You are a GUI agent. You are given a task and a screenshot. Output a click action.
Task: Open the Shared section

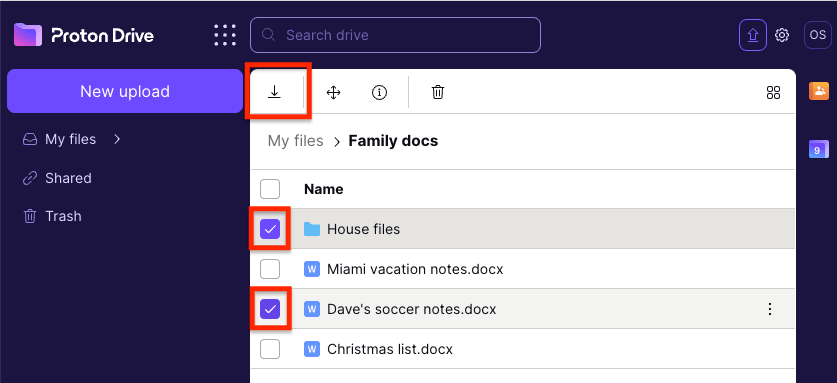[x=57, y=178]
